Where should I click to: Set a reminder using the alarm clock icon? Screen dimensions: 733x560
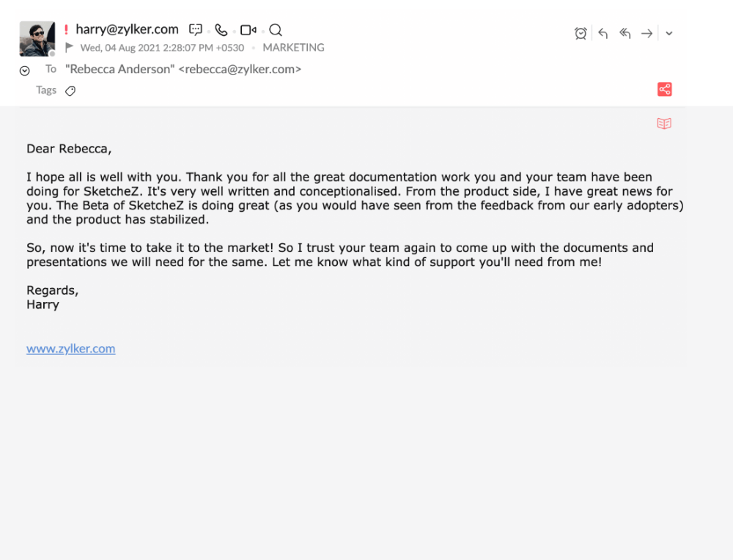[581, 33]
